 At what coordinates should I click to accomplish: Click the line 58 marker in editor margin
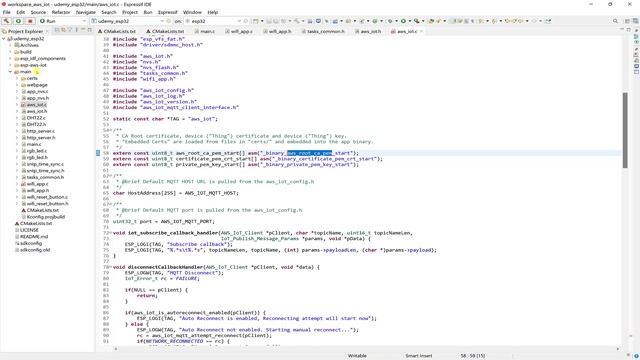click(98, 153)
